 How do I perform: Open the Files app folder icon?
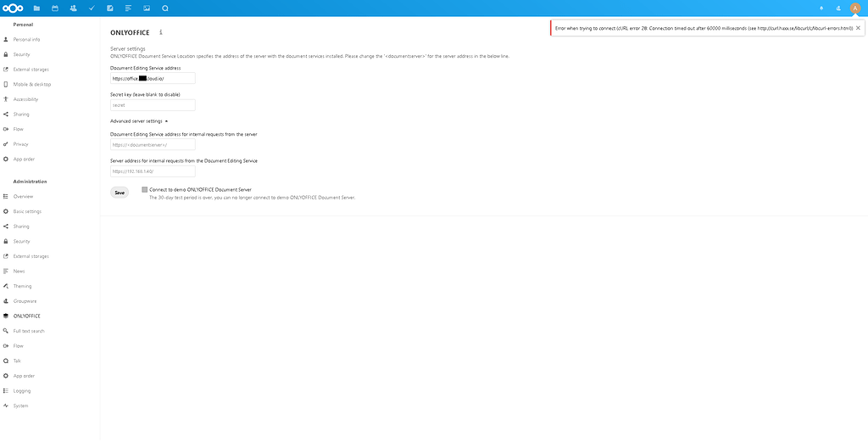(36, 8)
